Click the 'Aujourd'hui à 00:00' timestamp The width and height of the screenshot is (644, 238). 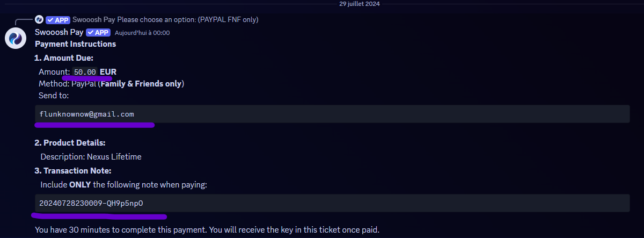tap(142, 33)
